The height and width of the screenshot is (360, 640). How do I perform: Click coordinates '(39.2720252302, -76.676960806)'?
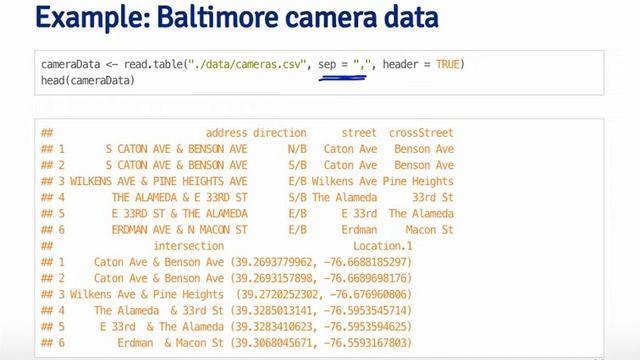click(x=324, y=294)
